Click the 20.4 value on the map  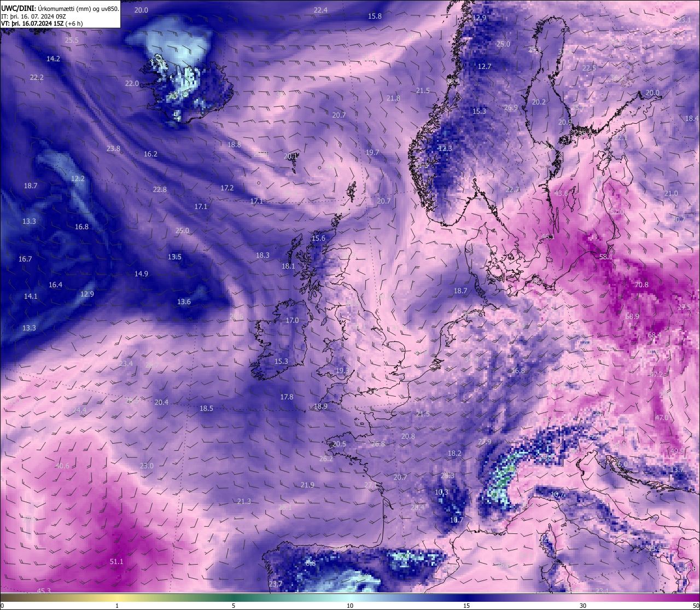(161, 402)
